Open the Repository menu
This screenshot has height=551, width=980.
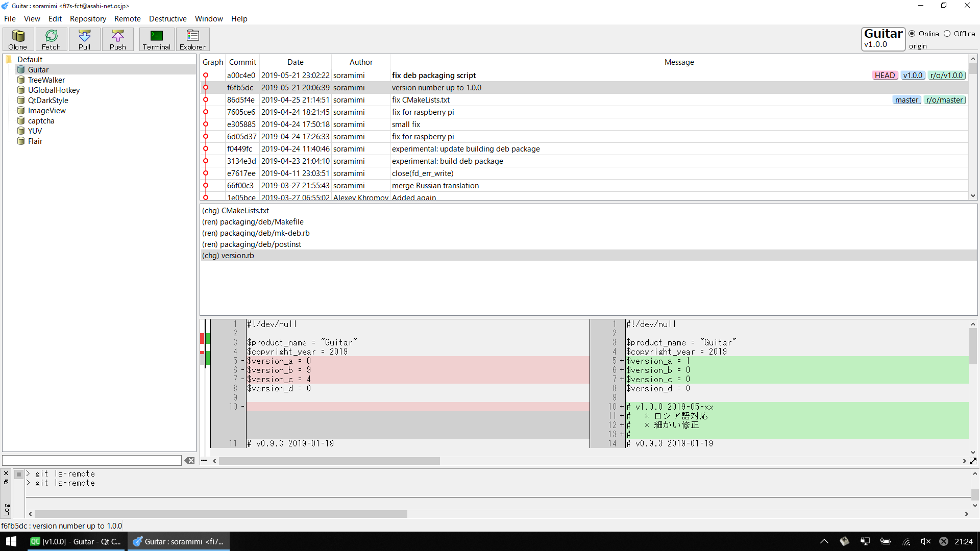click(x=88, y=19)
